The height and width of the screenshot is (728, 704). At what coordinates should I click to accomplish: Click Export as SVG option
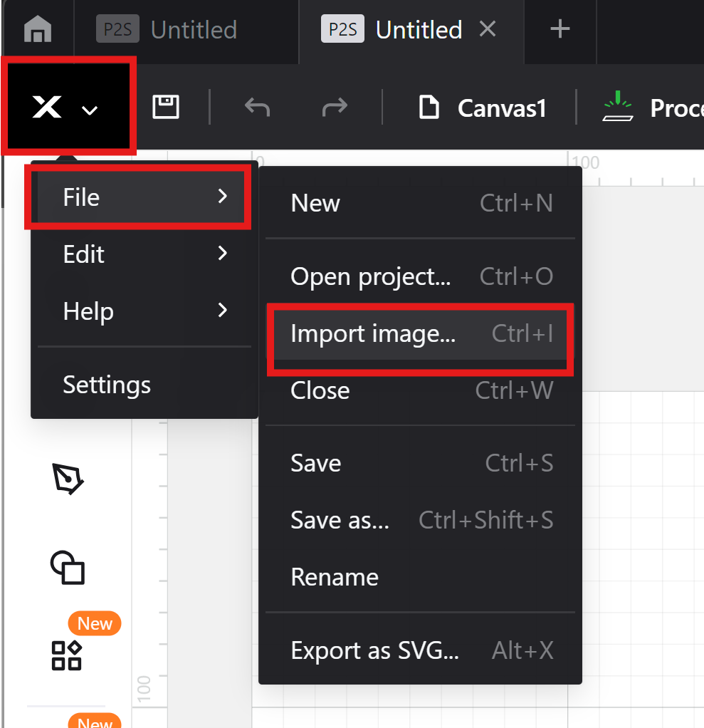pyautogui.click(x=420, y=650)
